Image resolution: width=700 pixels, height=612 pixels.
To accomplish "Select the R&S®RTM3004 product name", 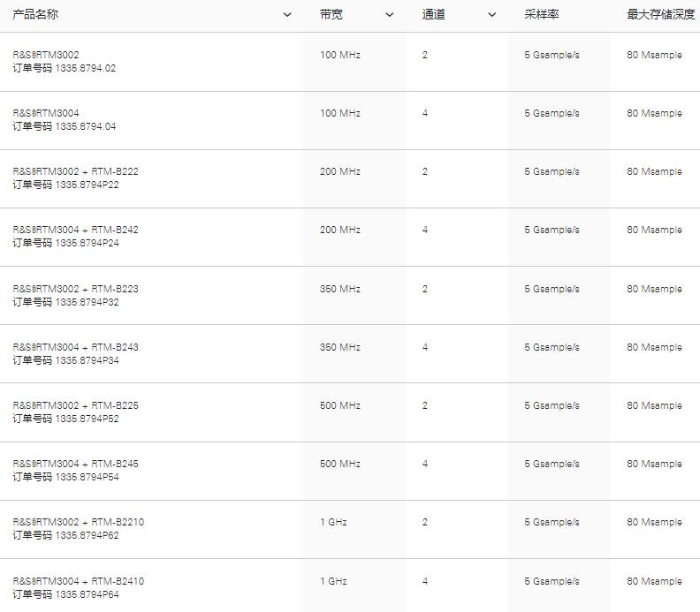I will click(x=46, y=113).
